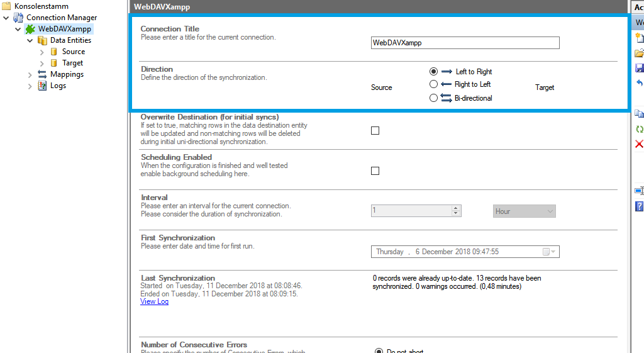Viewport: 644px width, 353px height.
Task: Select the Left to Right direction
Action: (433, 72)
